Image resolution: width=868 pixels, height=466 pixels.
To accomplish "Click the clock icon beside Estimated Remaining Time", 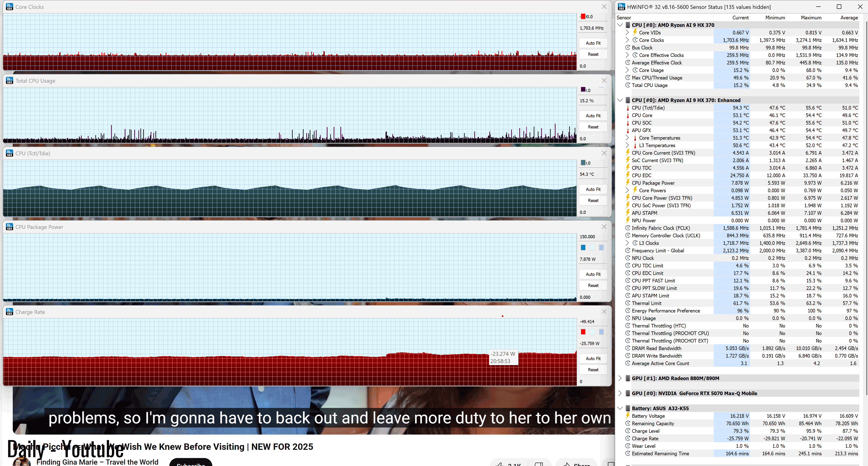I will (628, 453).
